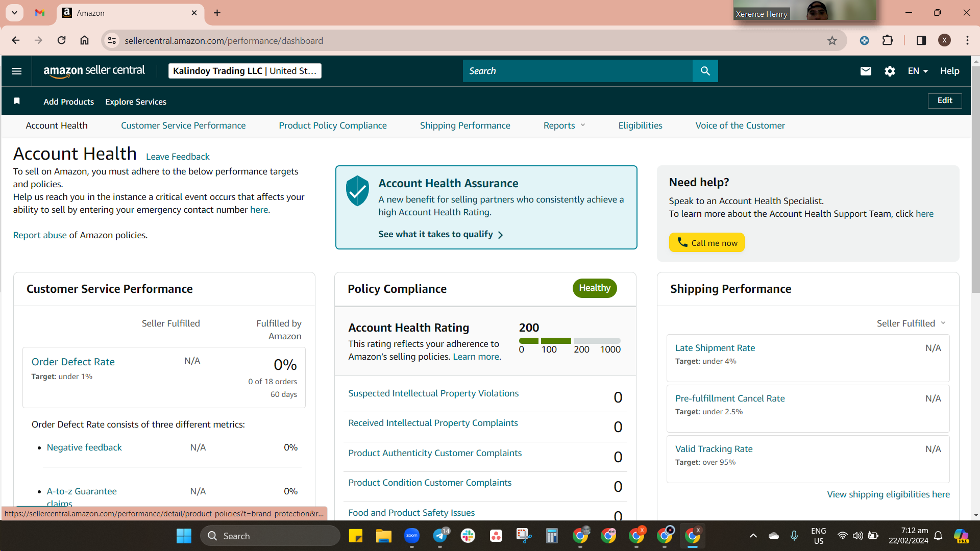Viewport: 980px width, 551px height.
Task: Click the Account Health Rating progress bar
Action: tap(570, 341)
